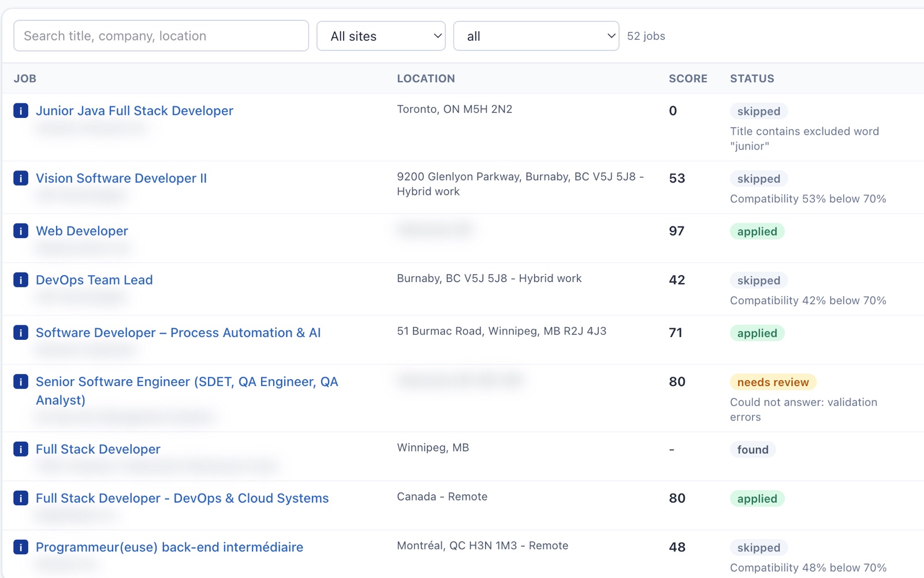Open DevOps Team Lead job link

[x=94, y=280]
